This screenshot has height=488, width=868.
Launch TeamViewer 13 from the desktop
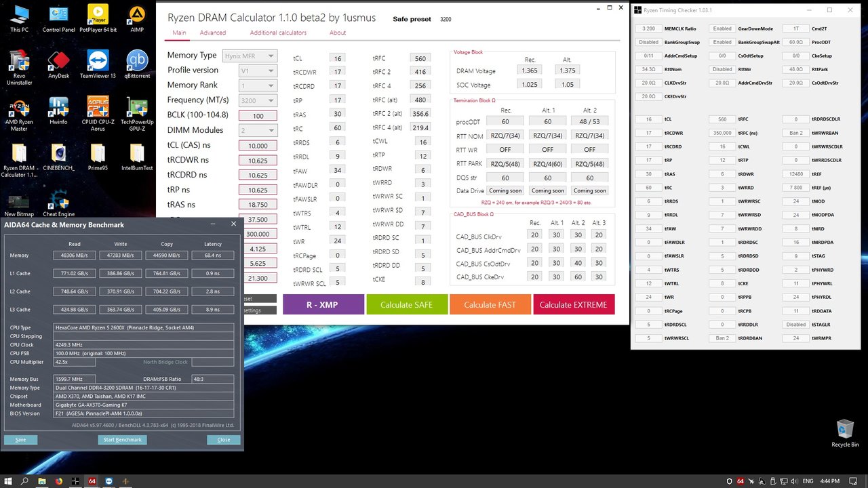pos(98,64)
